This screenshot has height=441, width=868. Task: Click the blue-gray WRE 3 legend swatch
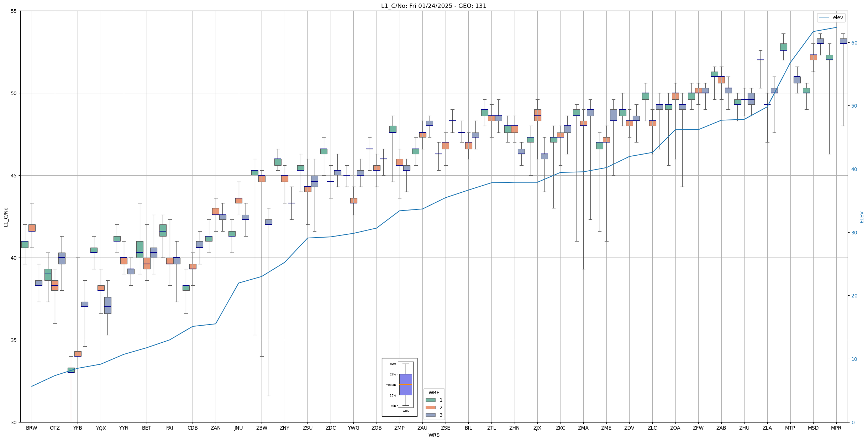[x=430, y=415]
